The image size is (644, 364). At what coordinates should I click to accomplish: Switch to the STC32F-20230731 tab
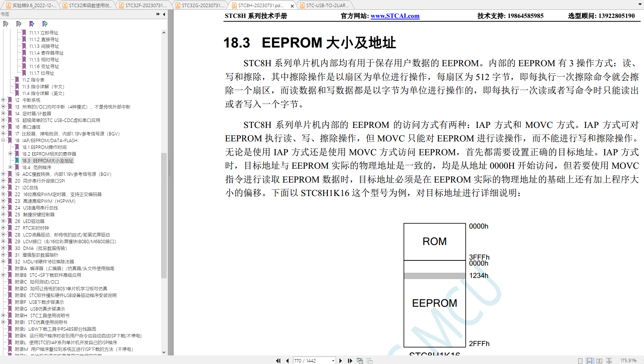click(x=144, y=5)
